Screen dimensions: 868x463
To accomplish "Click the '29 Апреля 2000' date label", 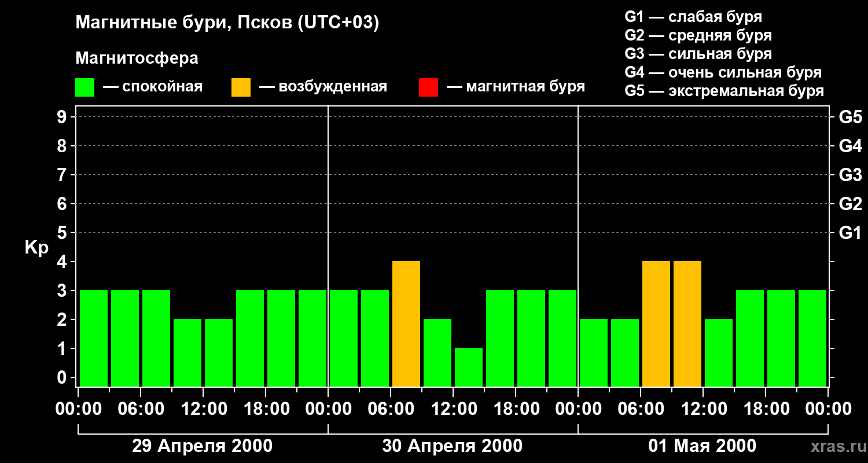I will pyautogui.click(x=203, y=446).
